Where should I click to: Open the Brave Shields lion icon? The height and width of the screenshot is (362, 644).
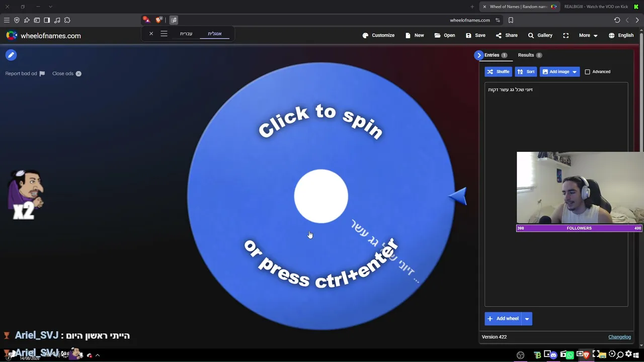tap(159, 20)
